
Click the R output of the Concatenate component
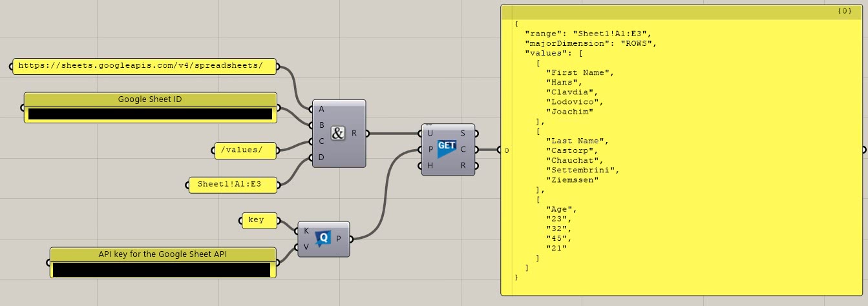pyautogui.click(x=355, y=134)
